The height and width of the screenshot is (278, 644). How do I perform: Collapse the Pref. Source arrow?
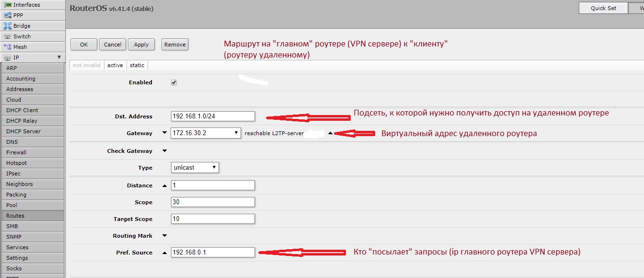pos(165,253)
